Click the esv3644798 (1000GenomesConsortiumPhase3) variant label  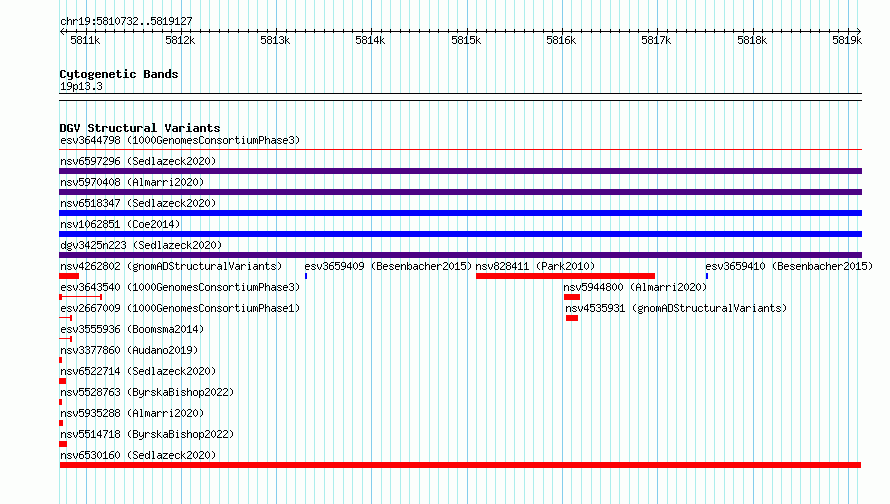(180, 140)
